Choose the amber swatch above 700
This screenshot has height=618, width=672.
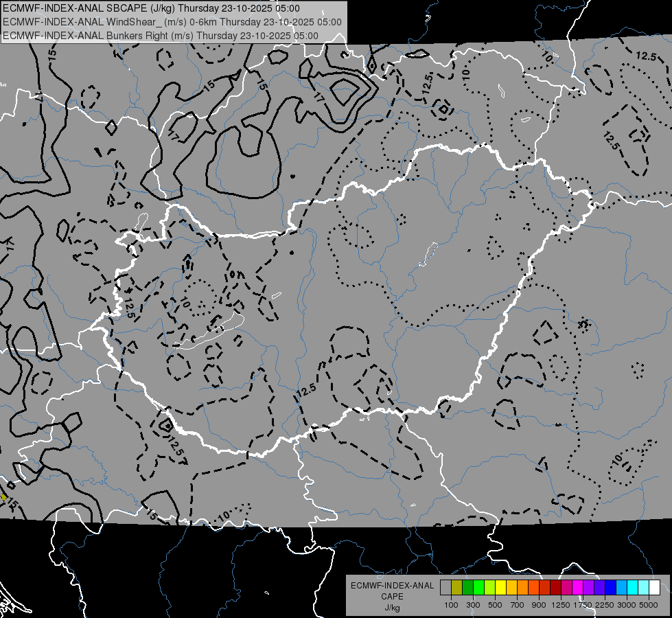pyautogui.click(x=511, y=587)
